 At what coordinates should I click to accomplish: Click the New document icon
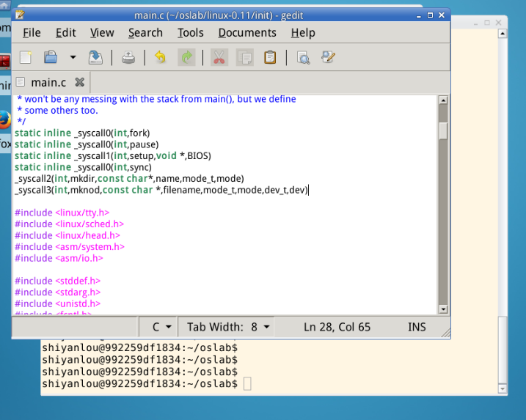tap(26, 57)
